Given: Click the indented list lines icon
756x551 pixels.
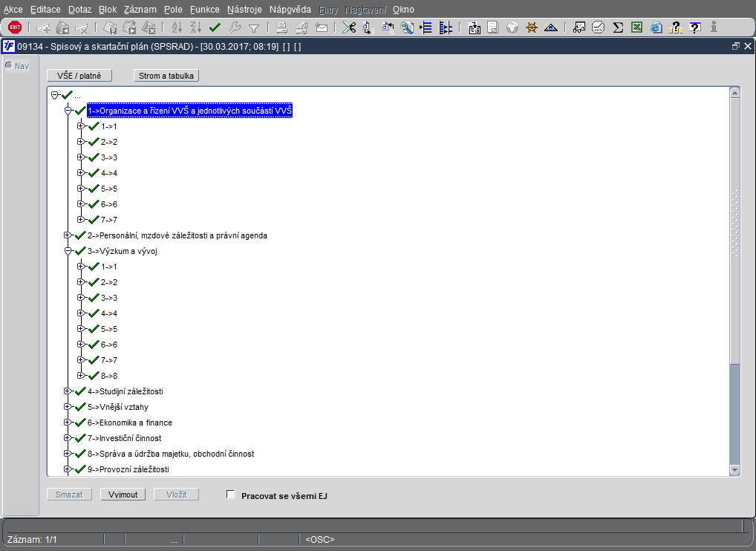Looking at the screenshot, I should (x=426, y=27).
